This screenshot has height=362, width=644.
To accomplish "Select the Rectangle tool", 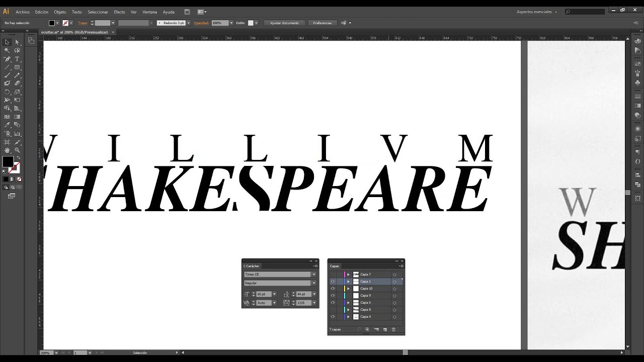I will (x=17, y=67).
